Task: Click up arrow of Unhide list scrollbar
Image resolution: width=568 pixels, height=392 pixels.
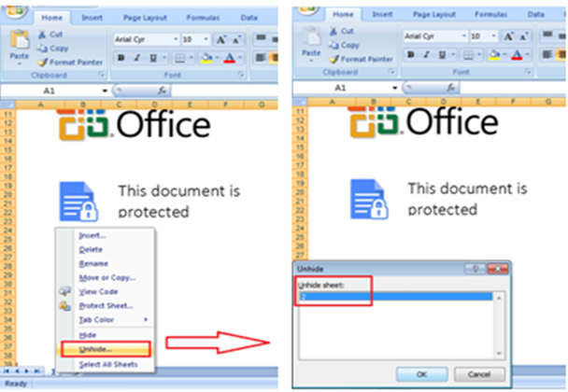Action: click(x=499, y=298)
